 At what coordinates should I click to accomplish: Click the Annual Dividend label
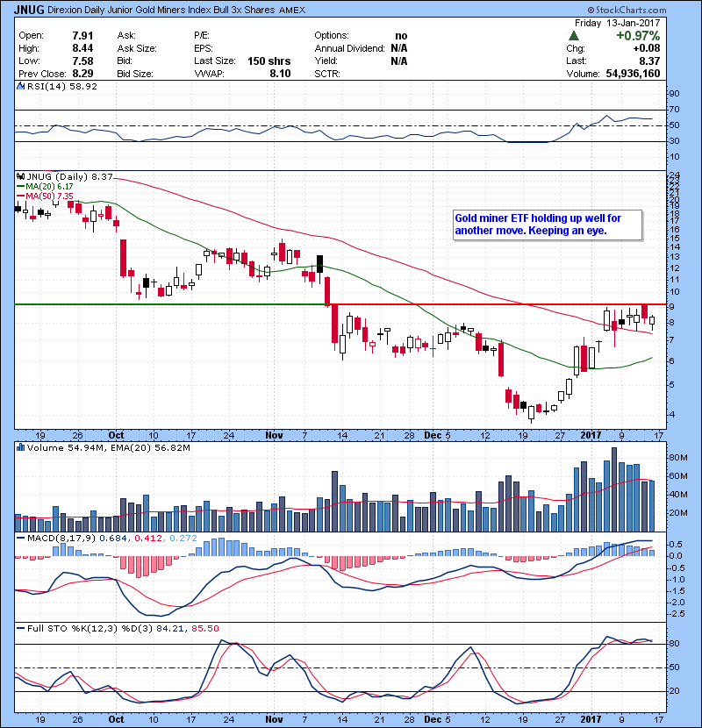coord(350,48)
